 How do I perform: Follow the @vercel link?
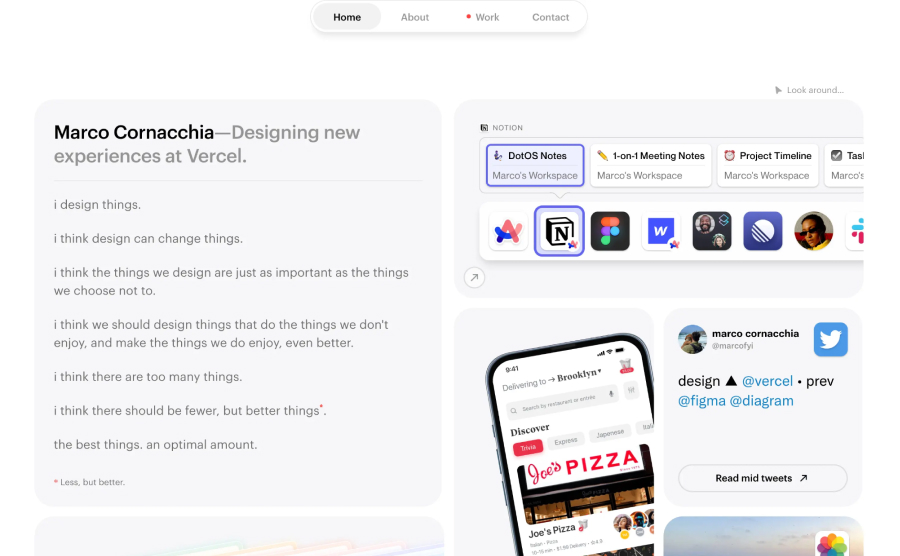(x=767, y=381)
